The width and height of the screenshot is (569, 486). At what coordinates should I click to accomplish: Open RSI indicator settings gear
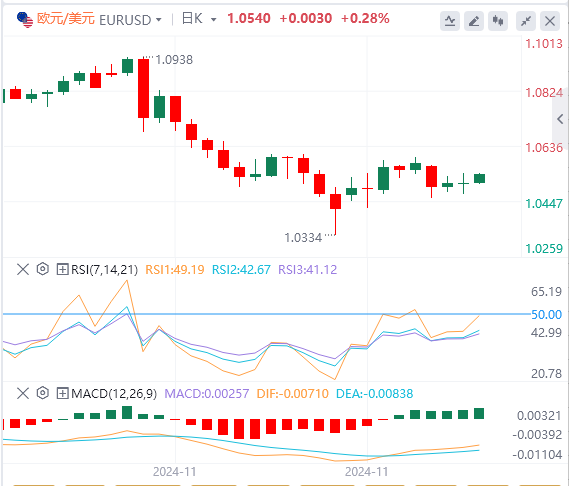(x=42, y=269)
